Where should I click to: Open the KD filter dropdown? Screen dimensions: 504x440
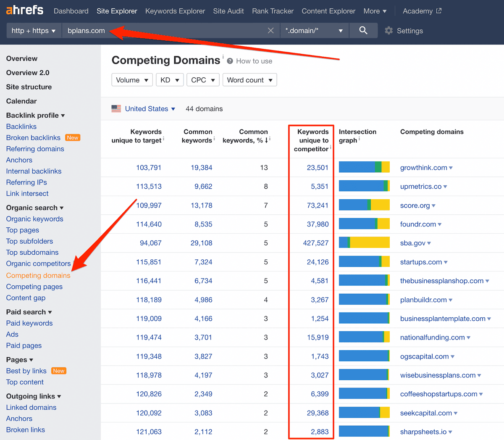pyautogui.click(x=170, y=80)
